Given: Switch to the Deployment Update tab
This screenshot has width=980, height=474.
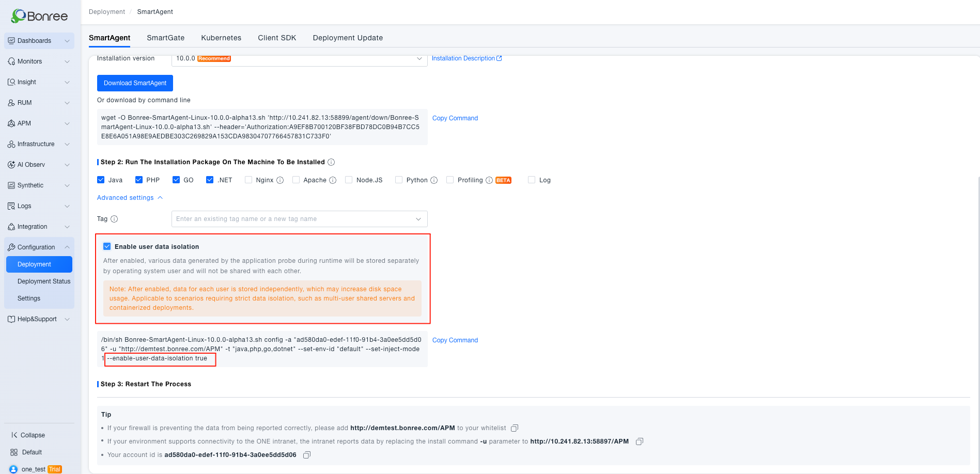Looking at the screenshot, I should pyautogui.click(x=348, y=38).
